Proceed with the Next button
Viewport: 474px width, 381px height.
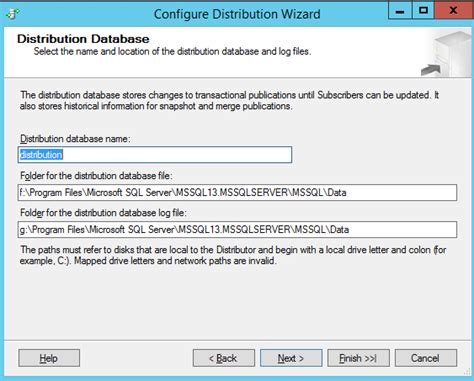(x=291, y=358)
